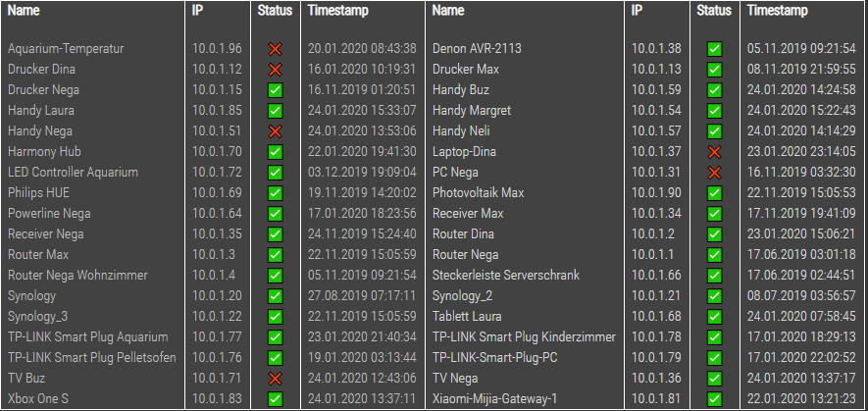868x411 pixels.
Task: Click the red offline icon for PC Nega
Action: [x=714, y=173]
